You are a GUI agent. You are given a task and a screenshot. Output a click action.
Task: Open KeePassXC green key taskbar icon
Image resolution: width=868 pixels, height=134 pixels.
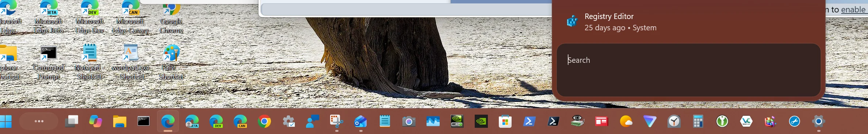(722, 121)
